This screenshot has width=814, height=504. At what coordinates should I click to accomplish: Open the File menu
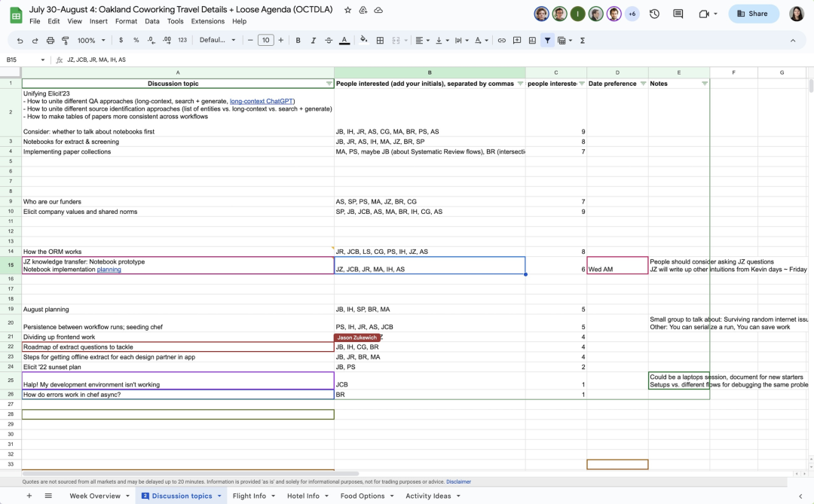coord(35,21)
